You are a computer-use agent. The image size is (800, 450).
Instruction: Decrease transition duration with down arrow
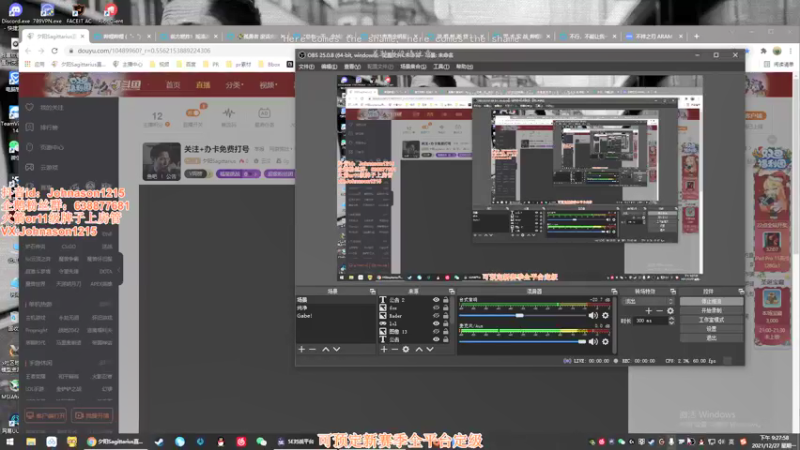pos(671,323)
